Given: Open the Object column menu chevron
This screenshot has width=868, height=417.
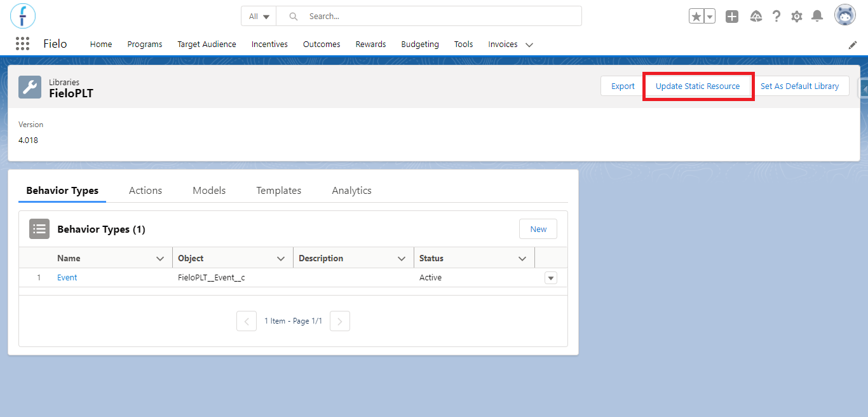Looking at the screenshot, I should (x=281, y=259).
